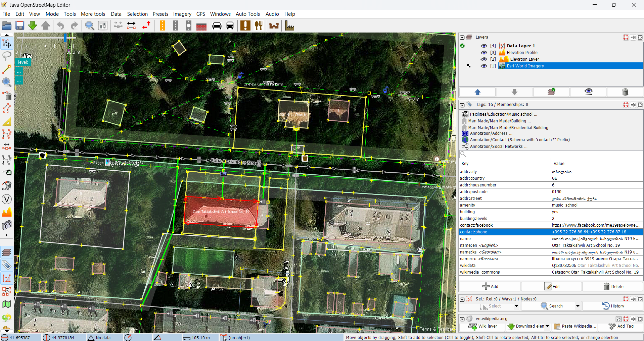Toggle visibility of Data Layer 1
Screen dimensions: 644x341
tap(484, 46)
